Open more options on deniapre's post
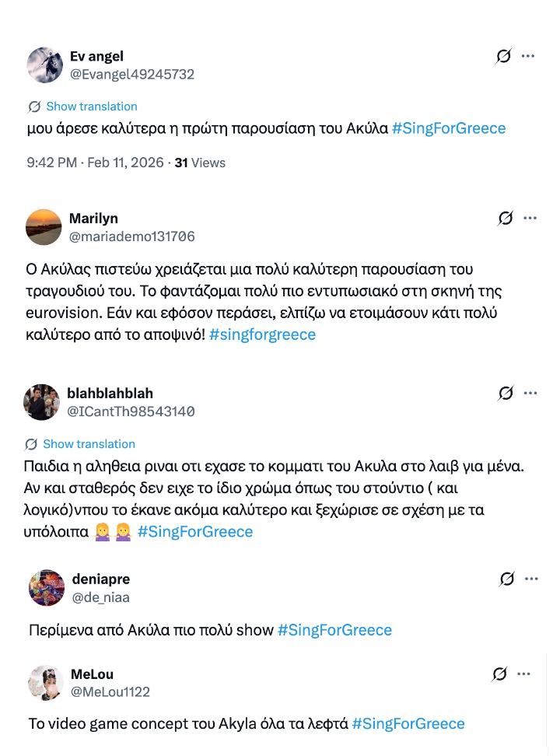Image resolution: width=553 pixels, height=756 pixels. click(x=530, y=579)
